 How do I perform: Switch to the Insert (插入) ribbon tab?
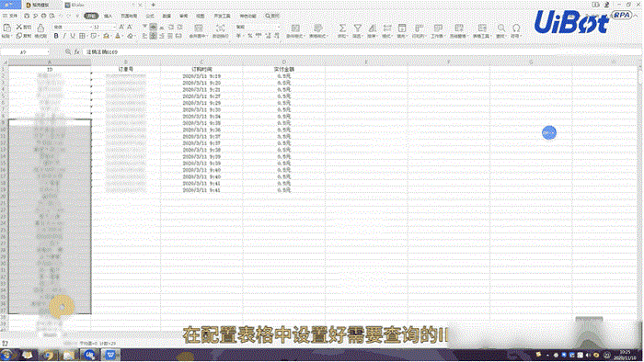[108, 16]
